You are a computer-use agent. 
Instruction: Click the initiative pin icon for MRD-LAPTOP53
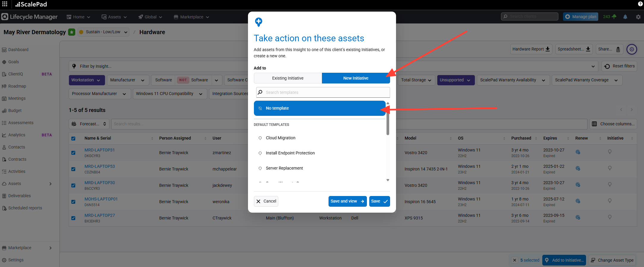tap(610, 168)
